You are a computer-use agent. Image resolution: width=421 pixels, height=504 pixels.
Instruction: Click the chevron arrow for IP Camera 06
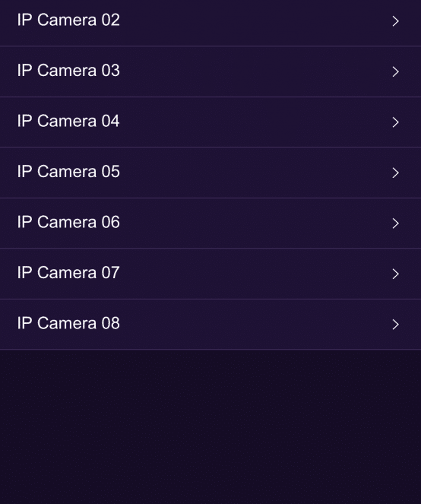point(396,223)
